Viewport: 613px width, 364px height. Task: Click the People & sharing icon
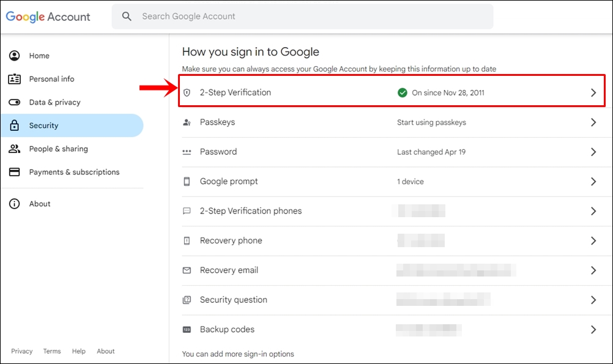coord(15,149)
